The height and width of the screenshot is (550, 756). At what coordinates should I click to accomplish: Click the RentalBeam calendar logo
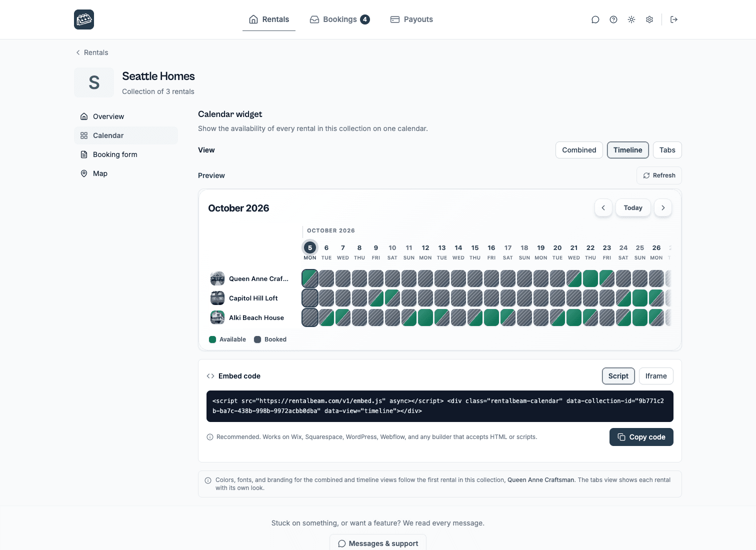84,19
